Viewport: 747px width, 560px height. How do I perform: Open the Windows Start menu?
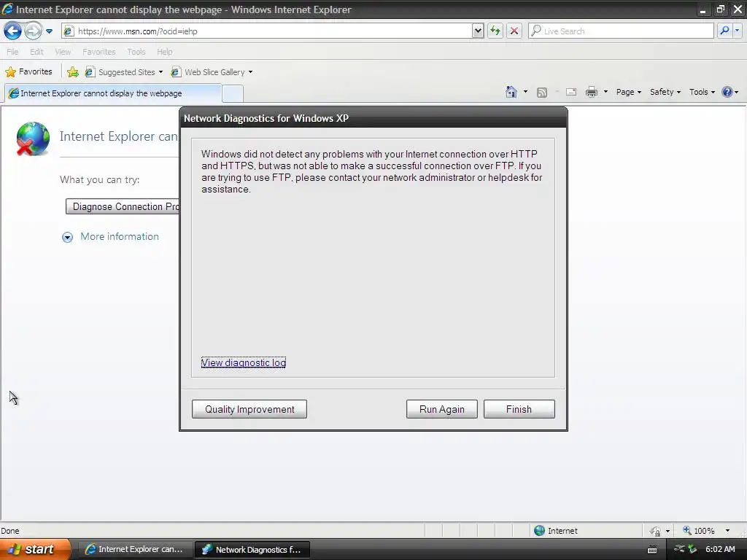pyautogui.click(x=35, y=549)
